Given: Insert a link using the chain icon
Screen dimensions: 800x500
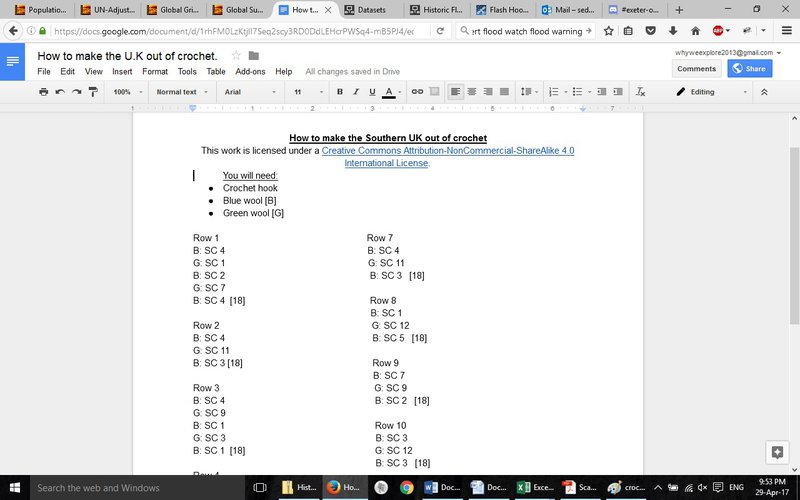Looking at the screenshot, I should 418,92.
